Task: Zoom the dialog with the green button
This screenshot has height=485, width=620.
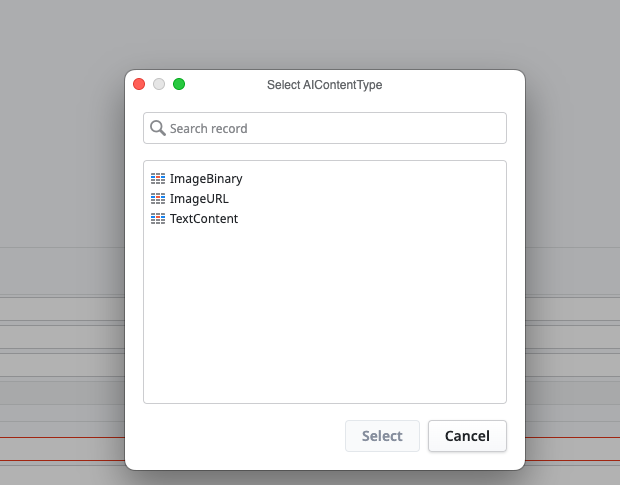Action: tap(179, 85)
